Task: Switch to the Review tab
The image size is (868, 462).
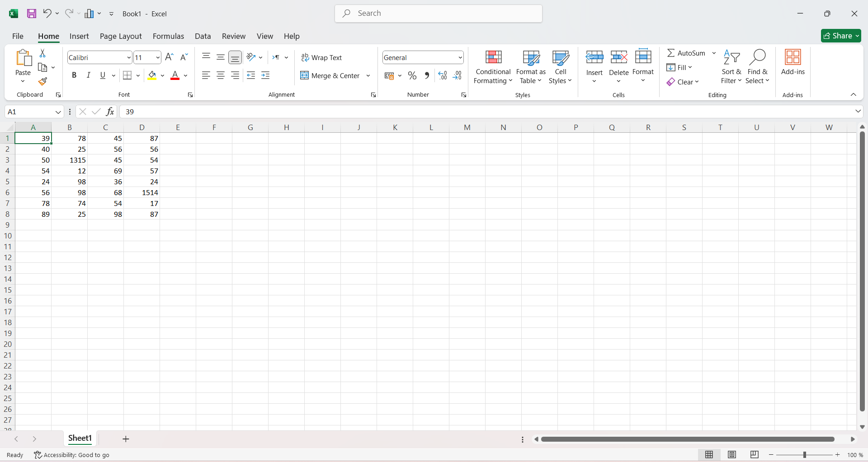Action: (x=234, y=36)
